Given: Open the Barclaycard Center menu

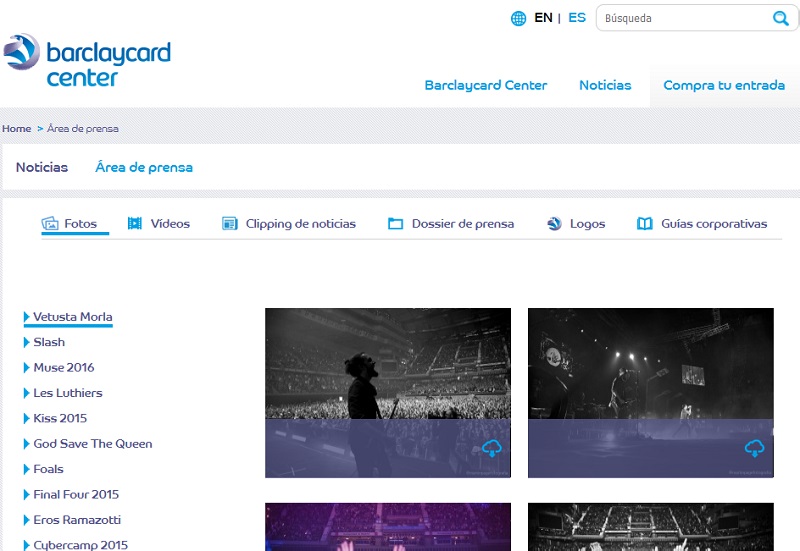Looking at the screenshot, I should [486, 85].
